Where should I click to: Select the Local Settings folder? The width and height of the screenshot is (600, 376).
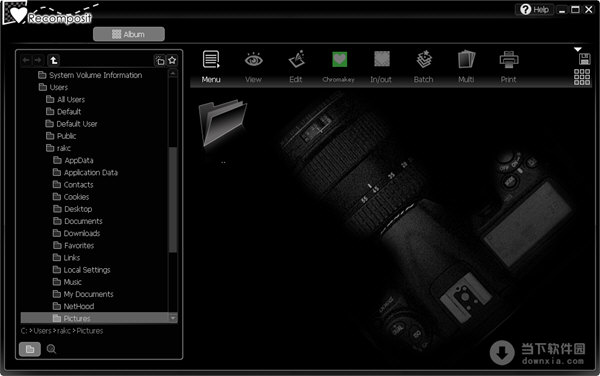pos(82,270)
